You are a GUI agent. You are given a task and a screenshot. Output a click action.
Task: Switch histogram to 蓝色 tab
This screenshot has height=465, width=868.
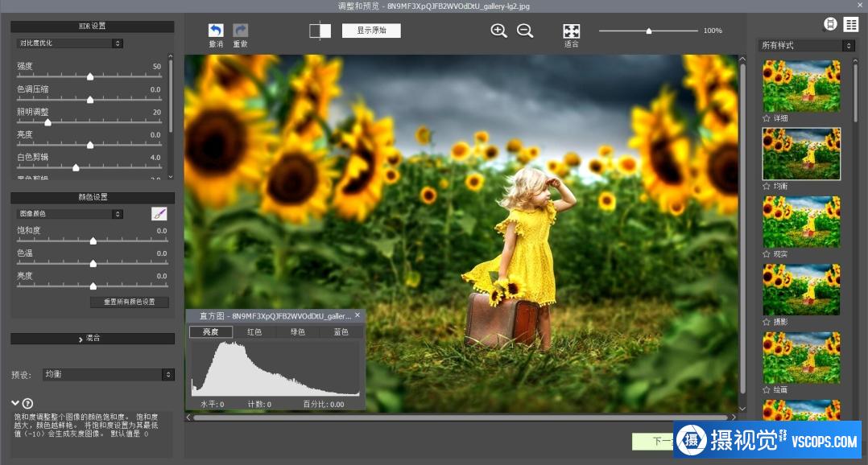pos(341,331)
